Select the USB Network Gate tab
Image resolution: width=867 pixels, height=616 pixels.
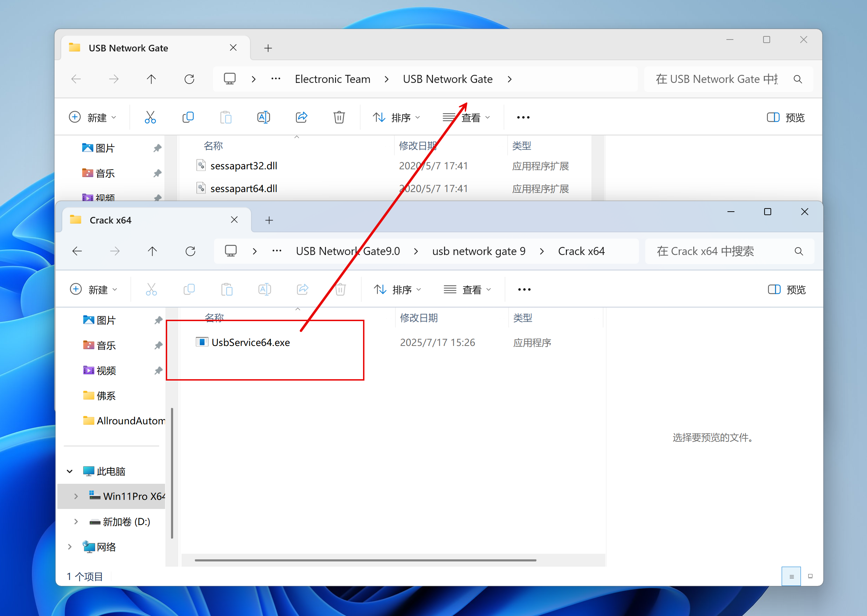129,48
